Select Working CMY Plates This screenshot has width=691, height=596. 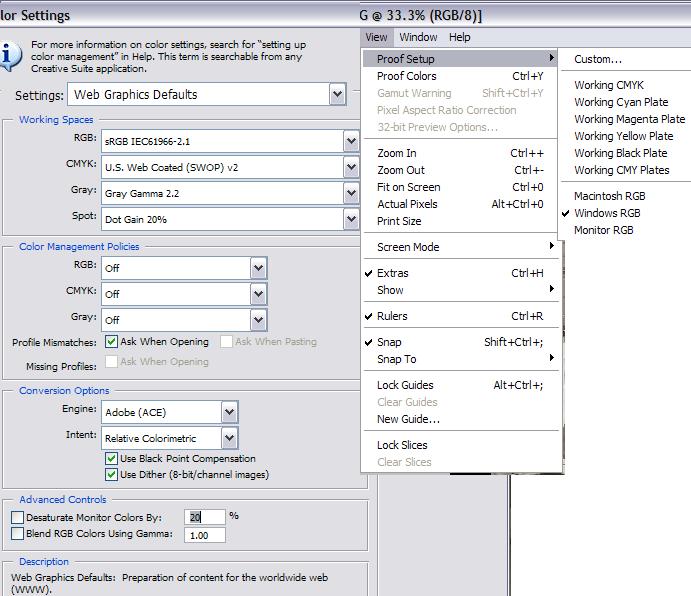(x=625, y=170)
